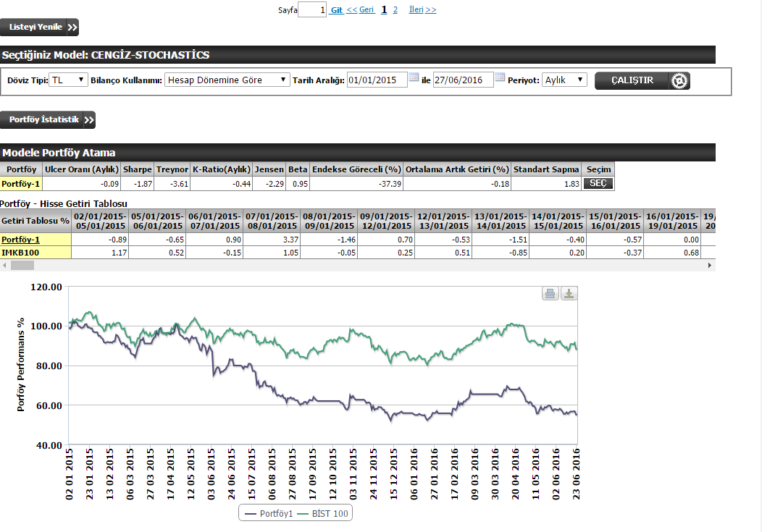Click the Sayfa page number input
The height and width of the screenshot is (532, 762).
(312, 9)
